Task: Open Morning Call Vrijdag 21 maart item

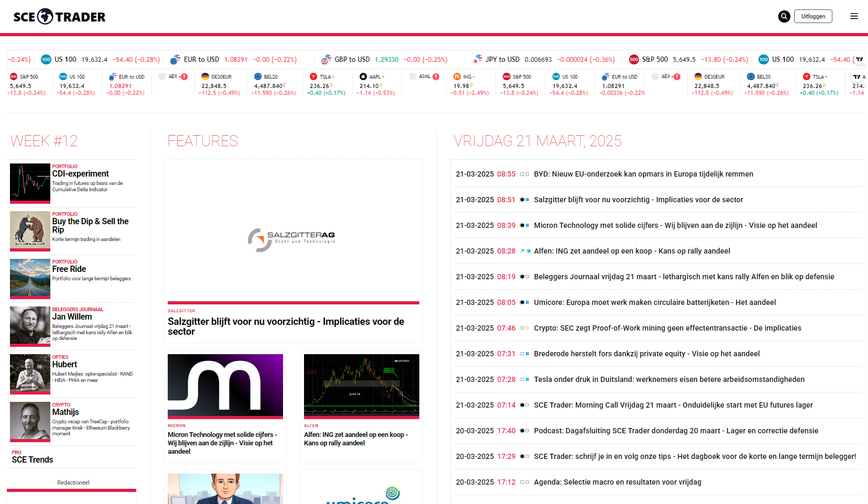Action: click(x=674, y=405)
